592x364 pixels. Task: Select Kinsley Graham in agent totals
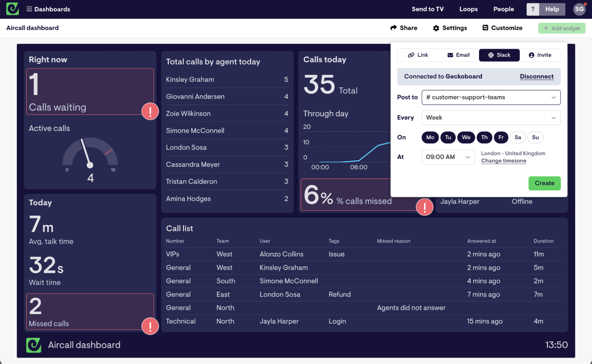coord(227,79)
